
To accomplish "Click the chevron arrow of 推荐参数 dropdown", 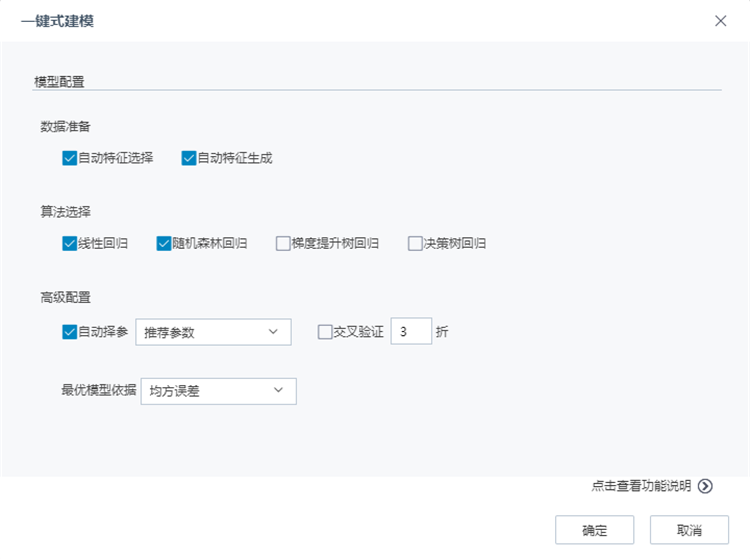I will tap(273, 332).
